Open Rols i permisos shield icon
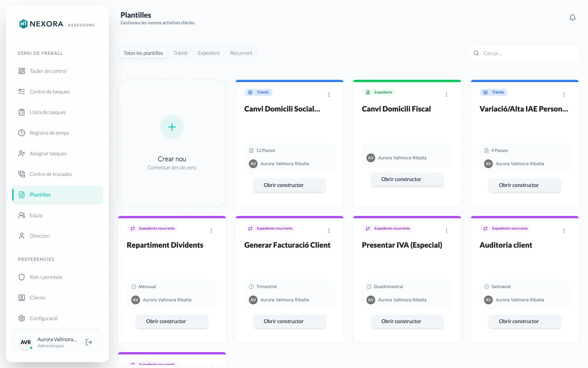The image size is (588, 368). click(x=22, y=277)
